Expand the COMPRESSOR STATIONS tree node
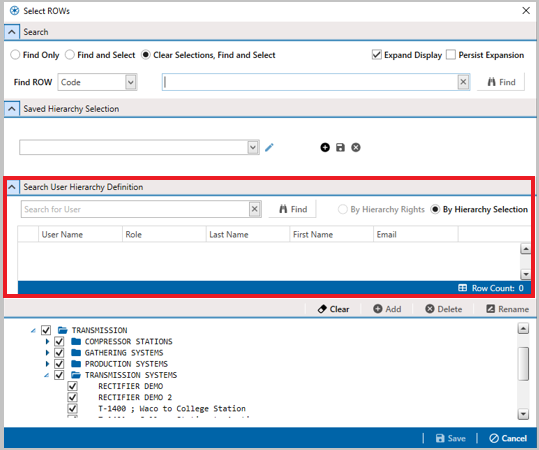This screenshot has width=539, height=450. coord(47,341)
